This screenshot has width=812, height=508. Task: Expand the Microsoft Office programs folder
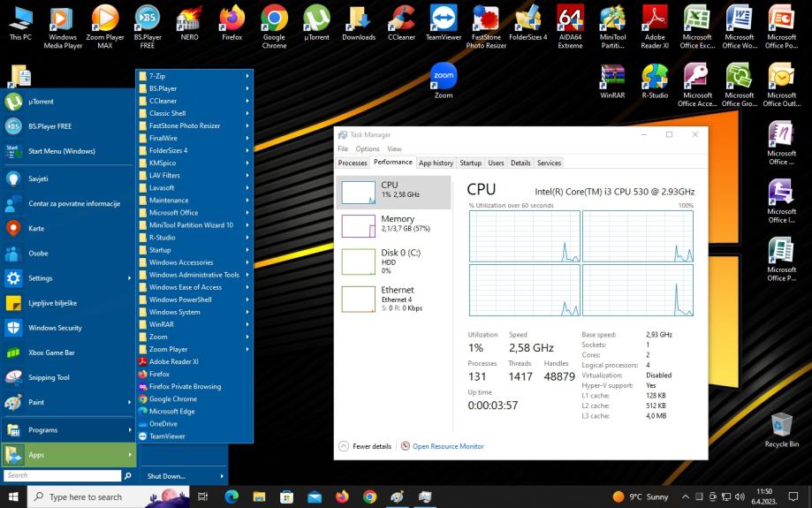(x=194, y=212)
